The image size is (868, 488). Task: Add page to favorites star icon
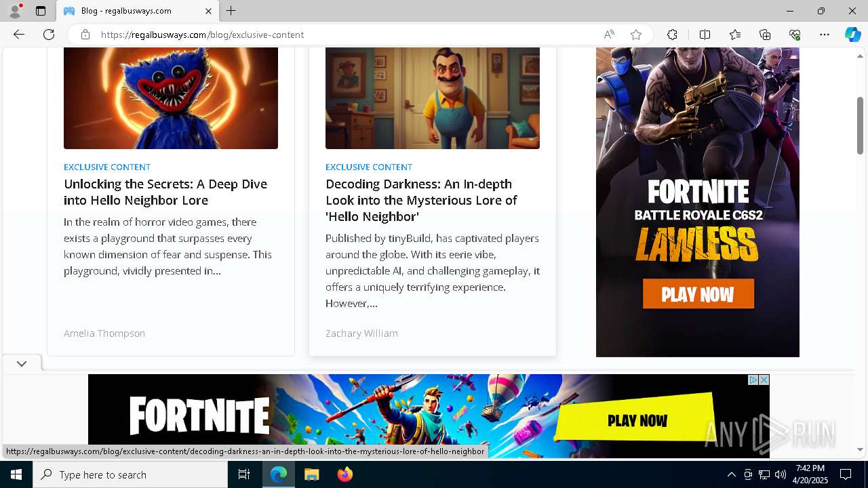point(636,35)
